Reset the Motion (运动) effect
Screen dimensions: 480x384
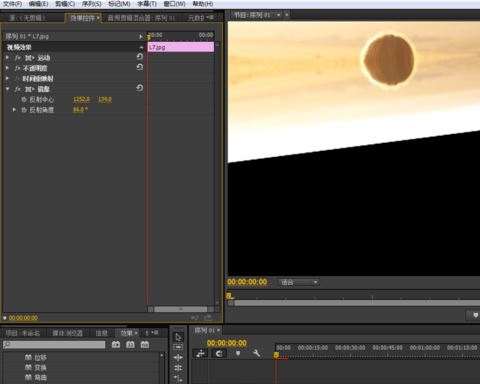[140, 57]
